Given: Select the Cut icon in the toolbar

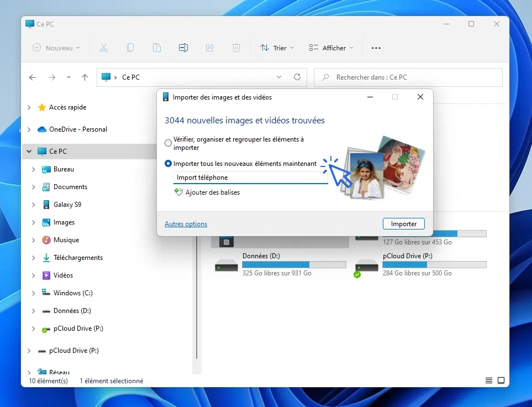Looking at the screenshot, I should tap(104, 48).
